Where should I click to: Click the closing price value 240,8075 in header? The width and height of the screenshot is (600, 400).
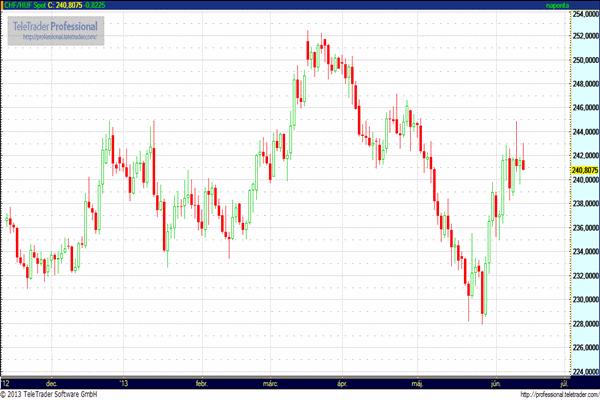[70, 5]
